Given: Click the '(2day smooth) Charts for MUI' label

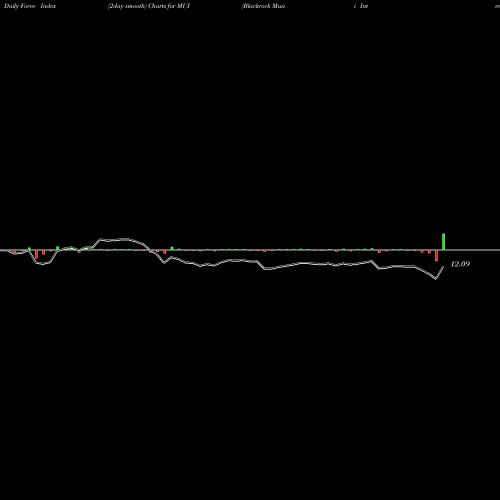Looking at the screenshot, I should (149, 6).
